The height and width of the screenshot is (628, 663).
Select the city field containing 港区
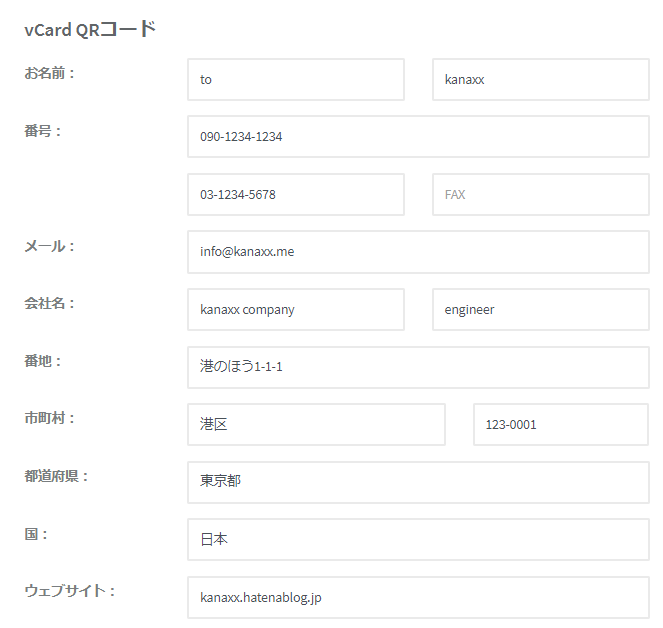click(316, 425)
